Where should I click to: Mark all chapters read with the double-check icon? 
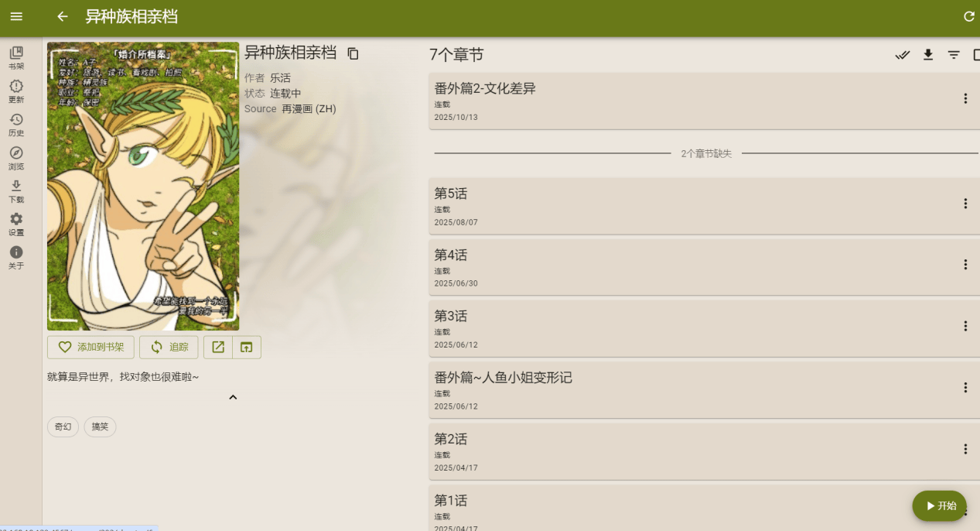point(902,55)
